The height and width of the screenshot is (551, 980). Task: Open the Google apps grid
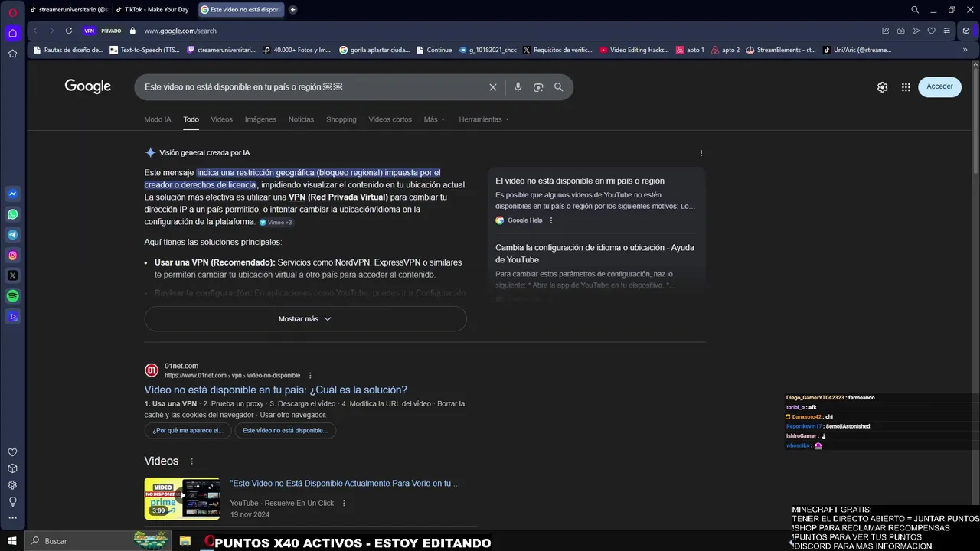pos(906,87)
